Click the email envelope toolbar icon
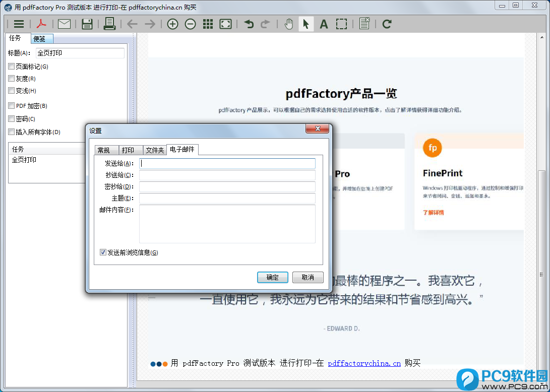Viewport: 550px width, 392px height. [x=64, y=24]
